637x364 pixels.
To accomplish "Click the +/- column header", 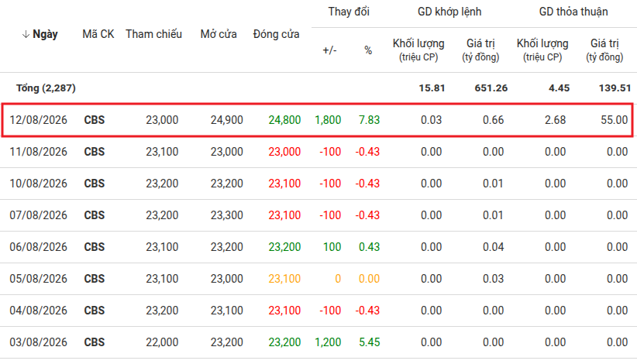I will click(329, 50).
